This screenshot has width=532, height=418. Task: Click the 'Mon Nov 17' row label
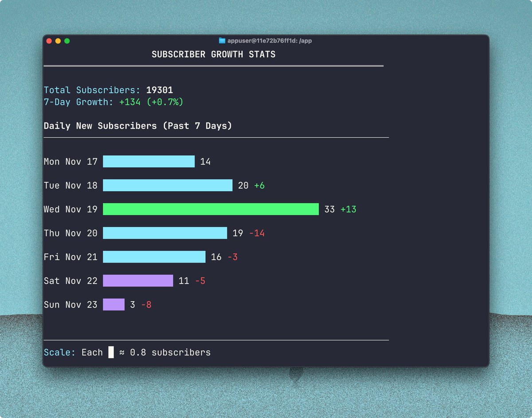tap(70, 162)
